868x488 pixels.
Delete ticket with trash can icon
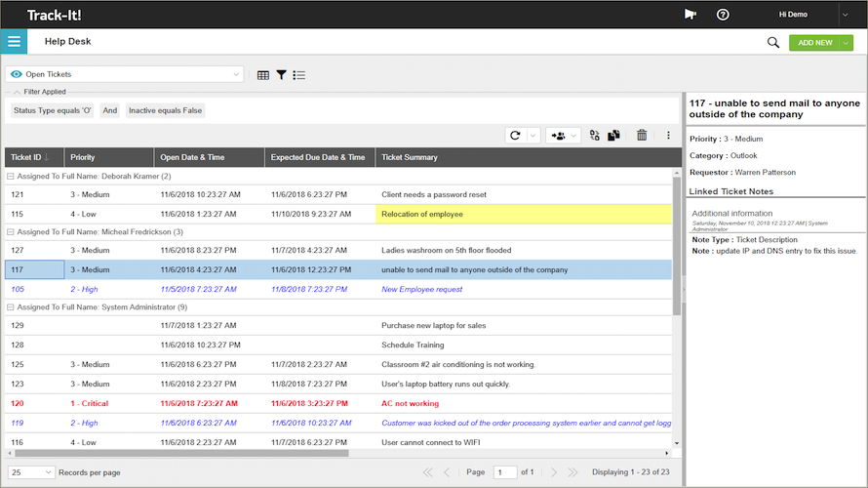tap(642, 136)
